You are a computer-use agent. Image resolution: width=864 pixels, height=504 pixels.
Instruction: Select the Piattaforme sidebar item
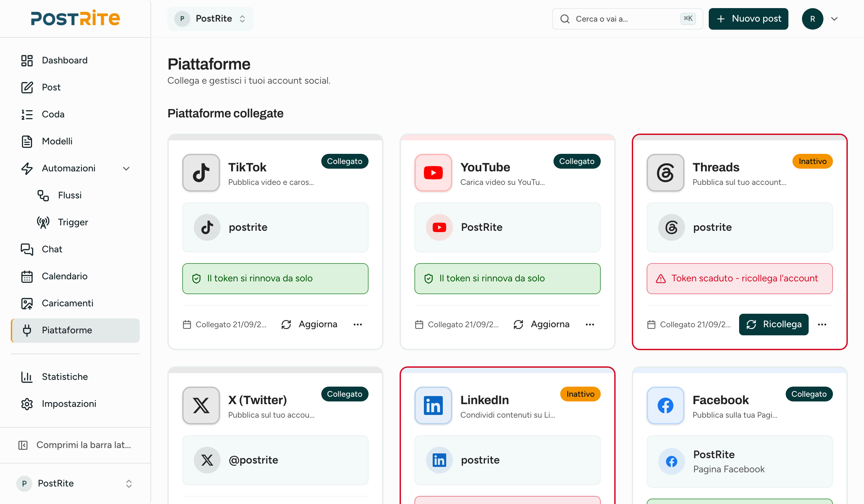(75, 330)
